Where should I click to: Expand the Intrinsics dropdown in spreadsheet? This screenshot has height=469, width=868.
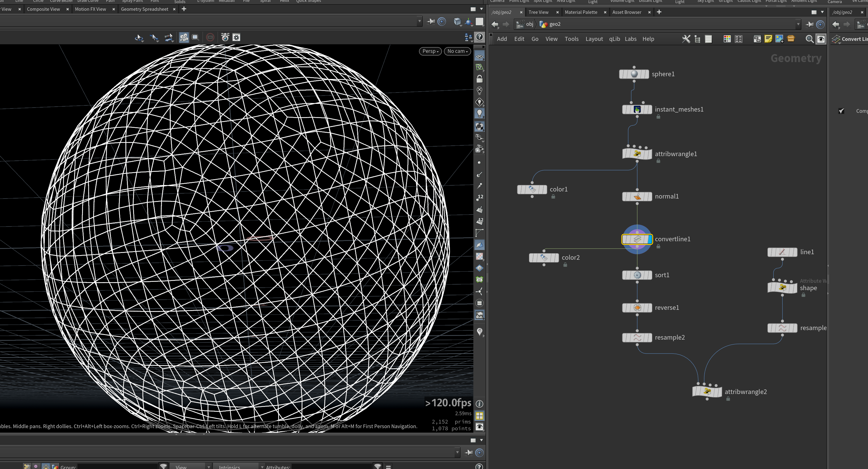(239, 466)
